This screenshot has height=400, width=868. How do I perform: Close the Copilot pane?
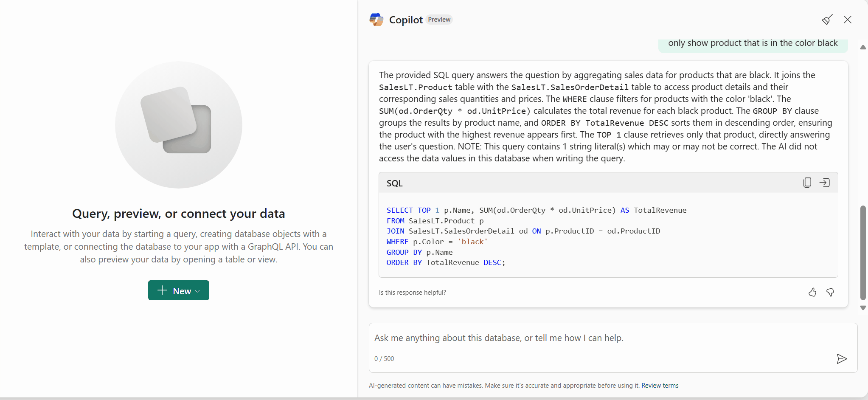coord(848,20)
